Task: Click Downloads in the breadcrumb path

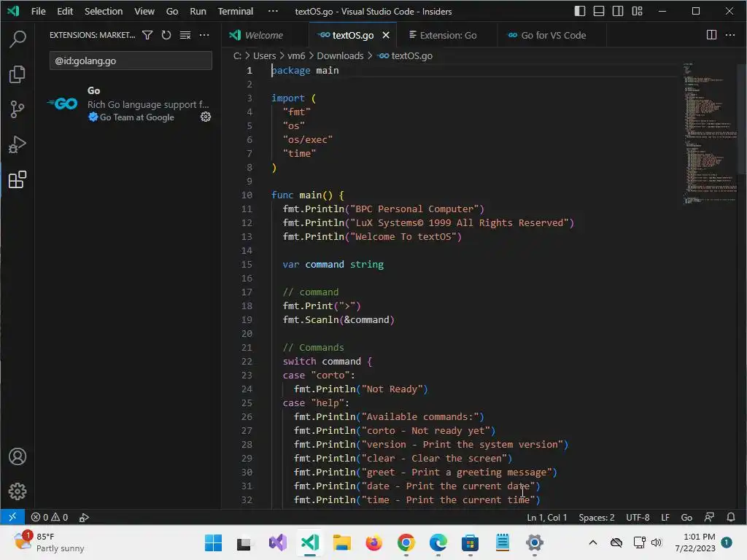Action: click(340, 55)
